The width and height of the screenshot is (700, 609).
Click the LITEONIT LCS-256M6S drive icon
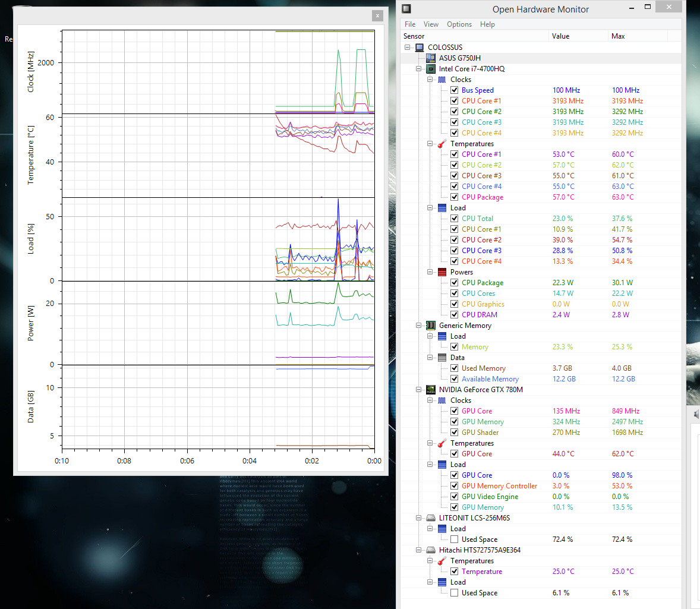(x=430, y=518)
